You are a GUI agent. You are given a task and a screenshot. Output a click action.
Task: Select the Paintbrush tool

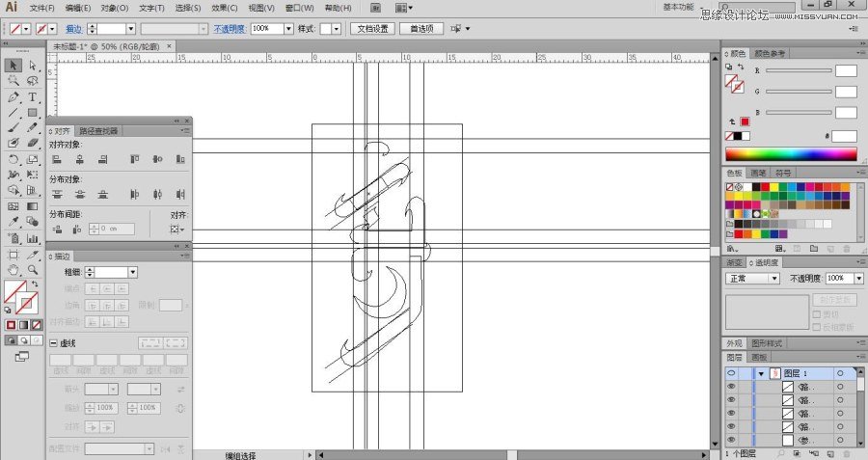[x=14, y=128]
